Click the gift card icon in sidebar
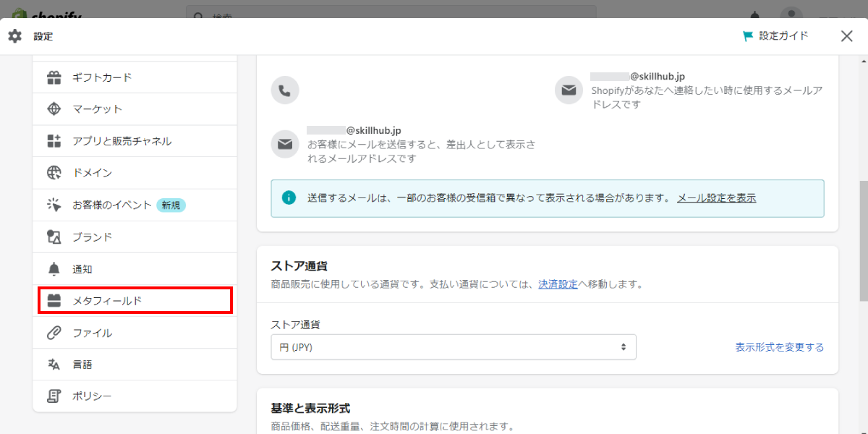 [x=54, y=77]
